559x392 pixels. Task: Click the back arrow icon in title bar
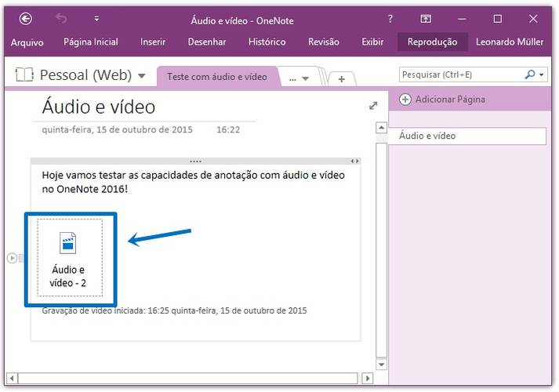(25, 19)
